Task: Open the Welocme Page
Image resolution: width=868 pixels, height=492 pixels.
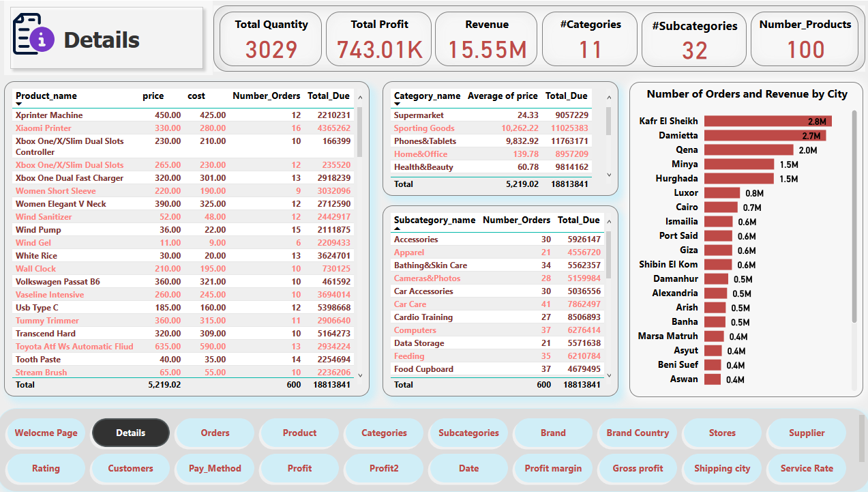Action: pyautogui.click(x=45, y=433)
